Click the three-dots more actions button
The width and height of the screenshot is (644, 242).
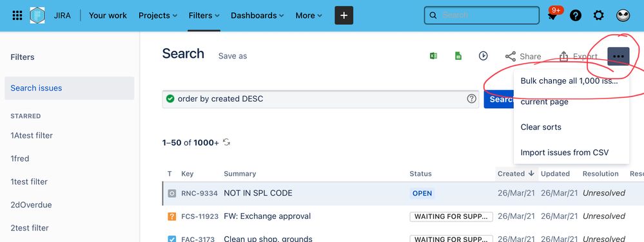pos(618,57)
